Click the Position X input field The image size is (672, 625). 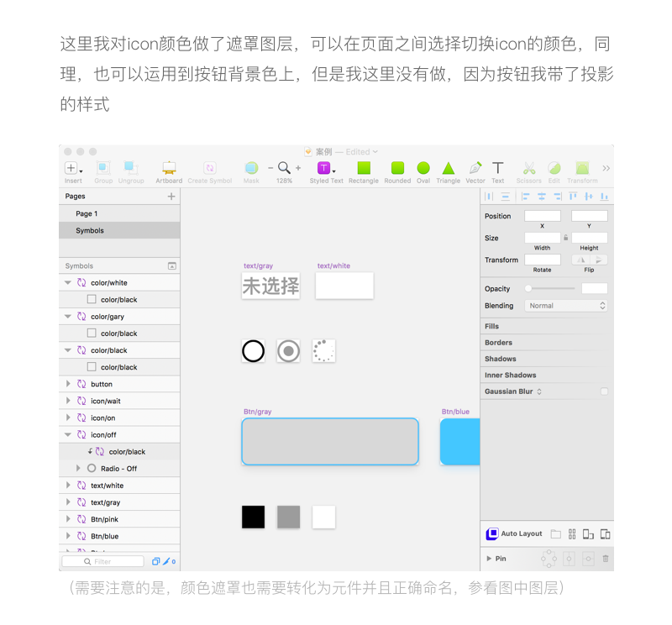coord(543,216)
